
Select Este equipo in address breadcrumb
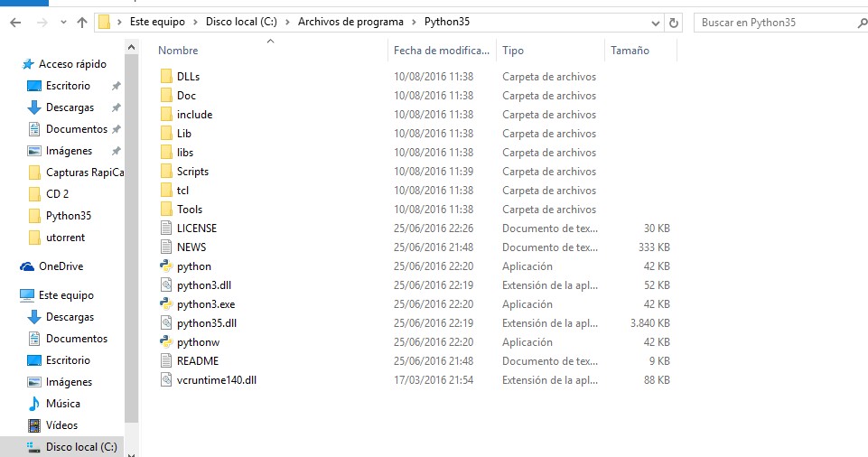tap(157, 22)
